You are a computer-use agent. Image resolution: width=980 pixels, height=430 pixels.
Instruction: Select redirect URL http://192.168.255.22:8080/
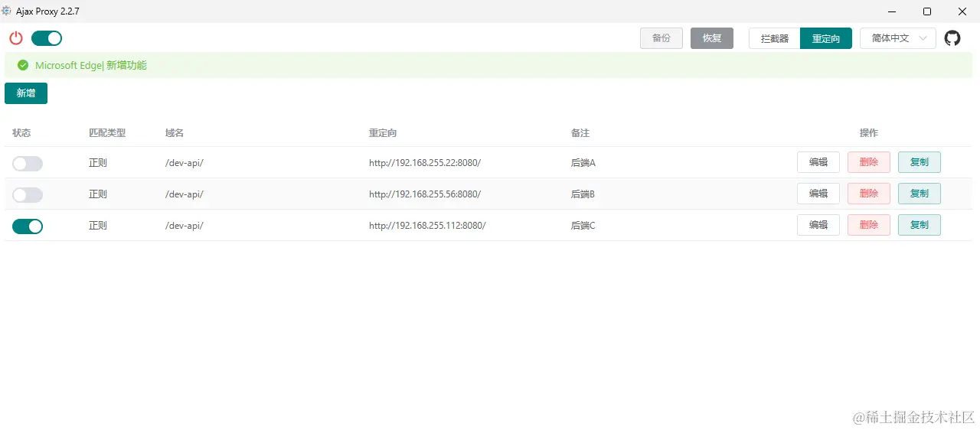tap(425, 163)
